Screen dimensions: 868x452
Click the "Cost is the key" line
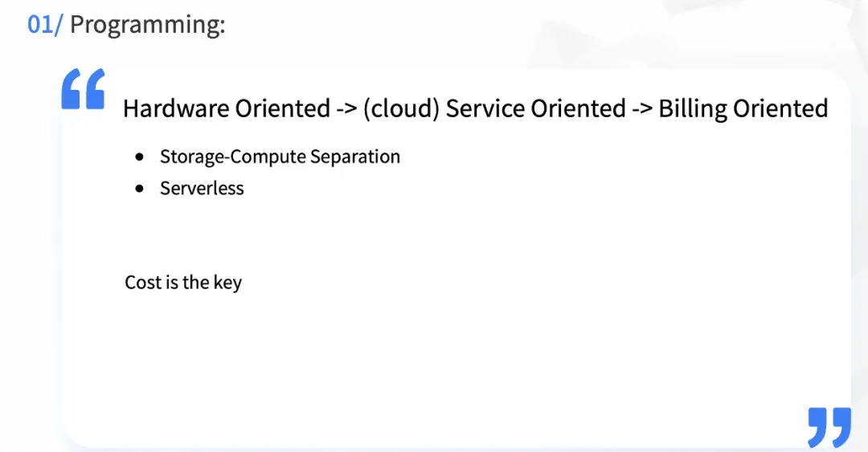(183, 283)
